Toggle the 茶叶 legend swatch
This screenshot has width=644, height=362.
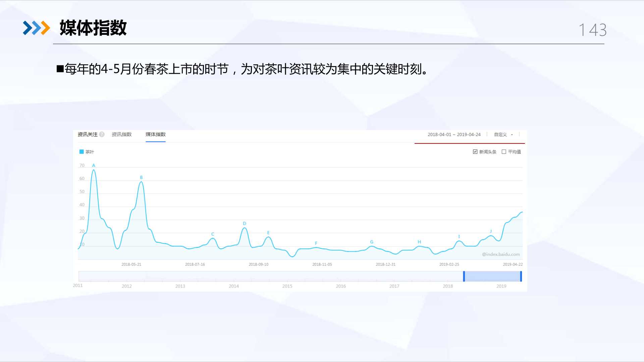point(82,152)
